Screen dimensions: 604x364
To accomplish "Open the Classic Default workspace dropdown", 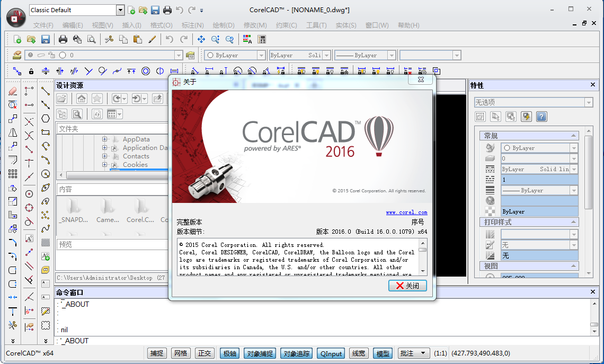I will 120,10.
